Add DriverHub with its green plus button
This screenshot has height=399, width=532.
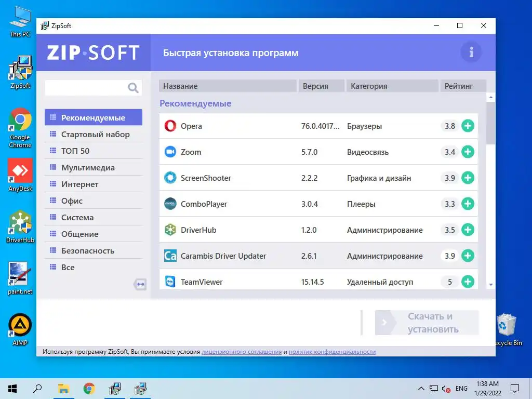point(468,230)
